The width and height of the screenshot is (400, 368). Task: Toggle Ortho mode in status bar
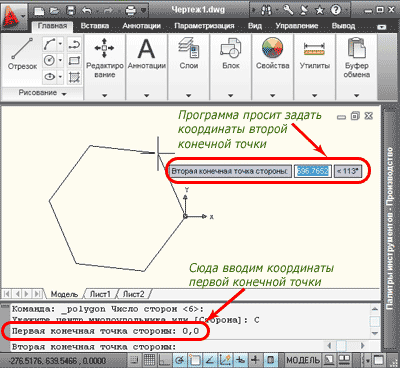coord(164,360)
